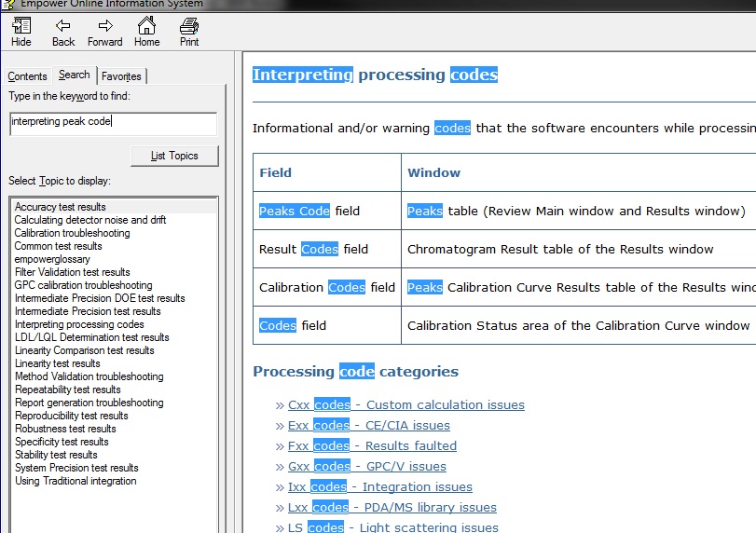Pick 'Using Traditional integration' from list
Viewport: 756px width, 533px height.
(x=76, y=481)
